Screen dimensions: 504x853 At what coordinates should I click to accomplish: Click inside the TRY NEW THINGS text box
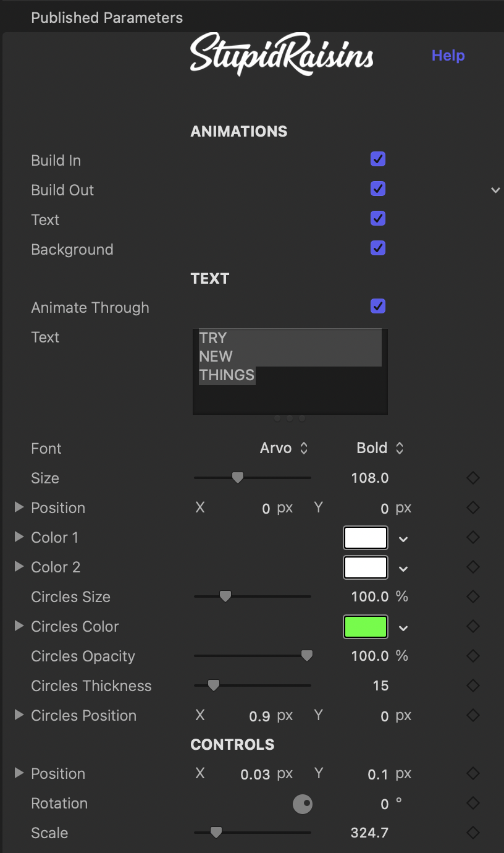coord(290,371)
